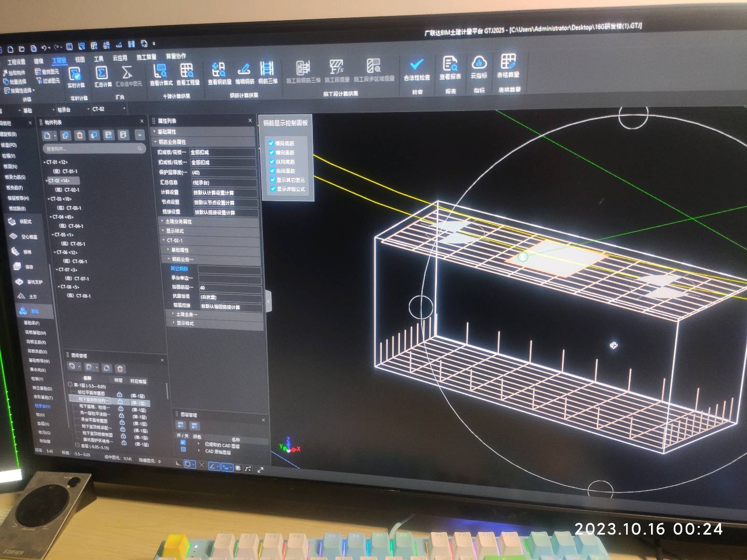Expand the 首层 (-0.05~5.15) drawing group
The width and height of the screenshot is (747, 560).
(77, 446)
